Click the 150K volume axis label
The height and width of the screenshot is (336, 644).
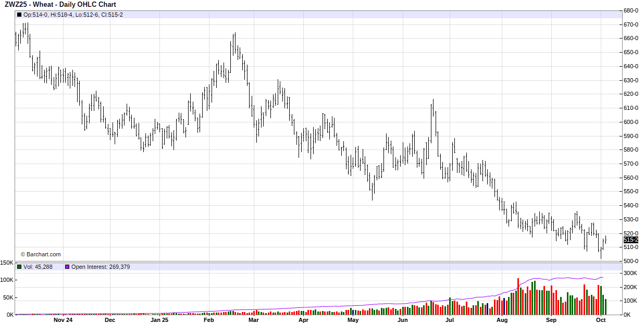[x=7, y=263]
